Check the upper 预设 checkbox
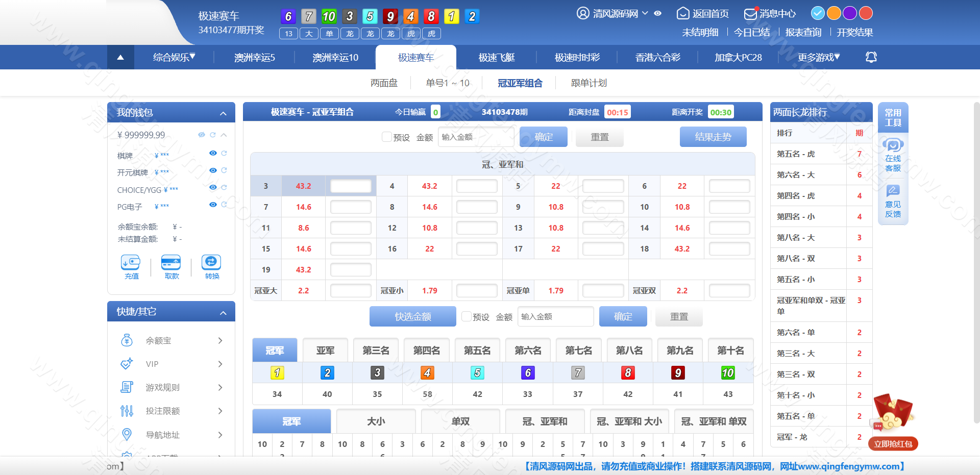 tap(387, 137)
